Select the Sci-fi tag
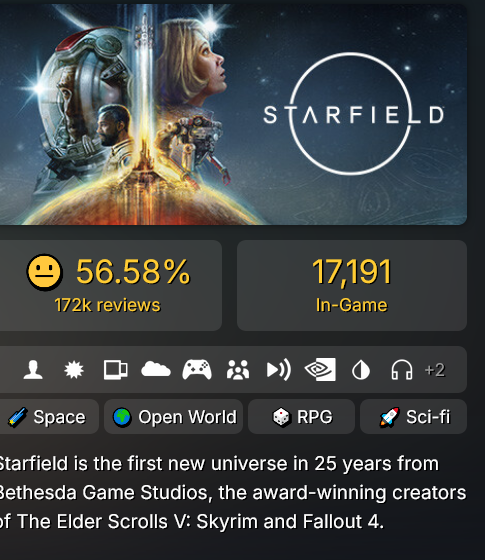 (414, 416)
